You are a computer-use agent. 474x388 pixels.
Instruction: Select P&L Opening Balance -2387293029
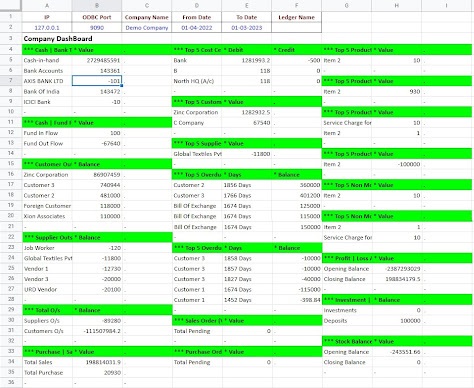pos(397,269)
